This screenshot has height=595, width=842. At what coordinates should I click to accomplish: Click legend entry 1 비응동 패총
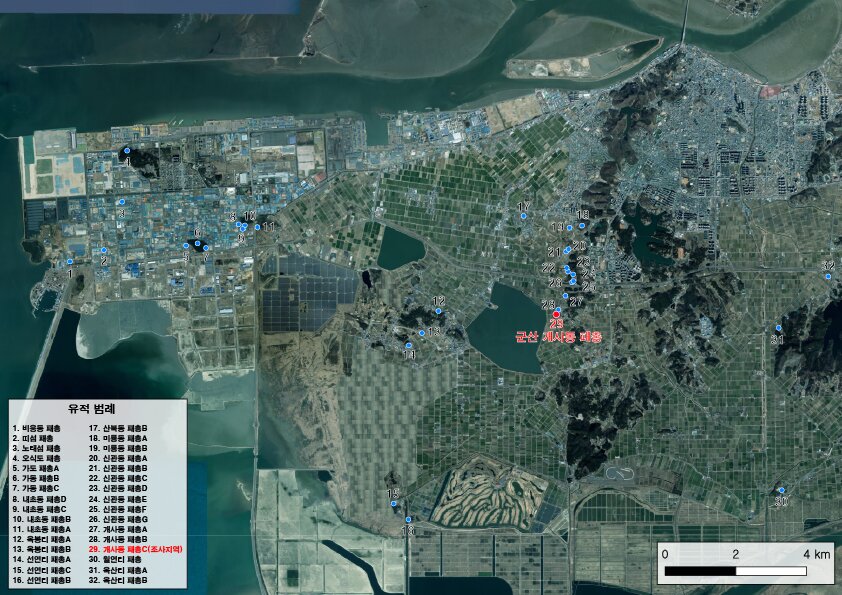[x=37, y=428]
